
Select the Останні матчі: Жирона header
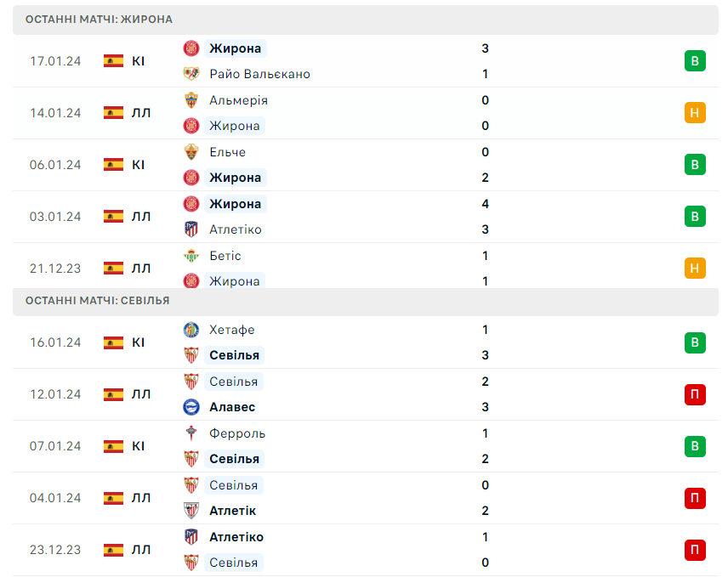click(x=366, y=20)
